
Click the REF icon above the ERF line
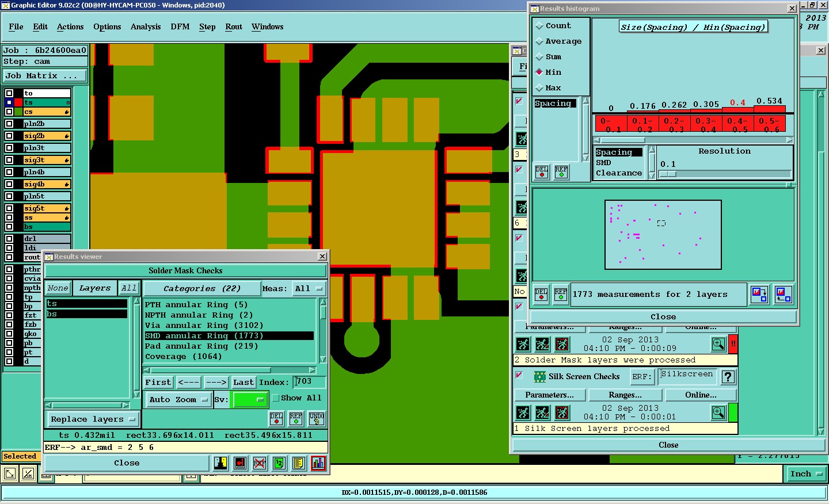pos(296,418)
